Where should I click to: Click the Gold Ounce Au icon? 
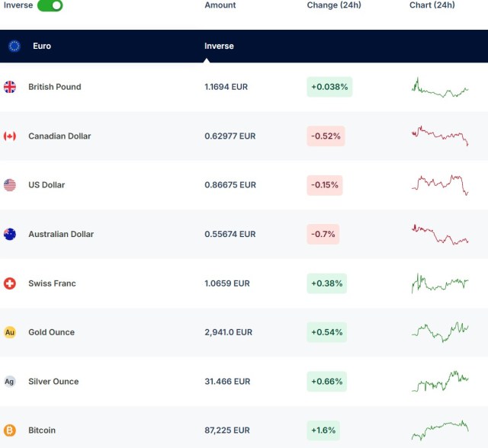tap(10, 332)
